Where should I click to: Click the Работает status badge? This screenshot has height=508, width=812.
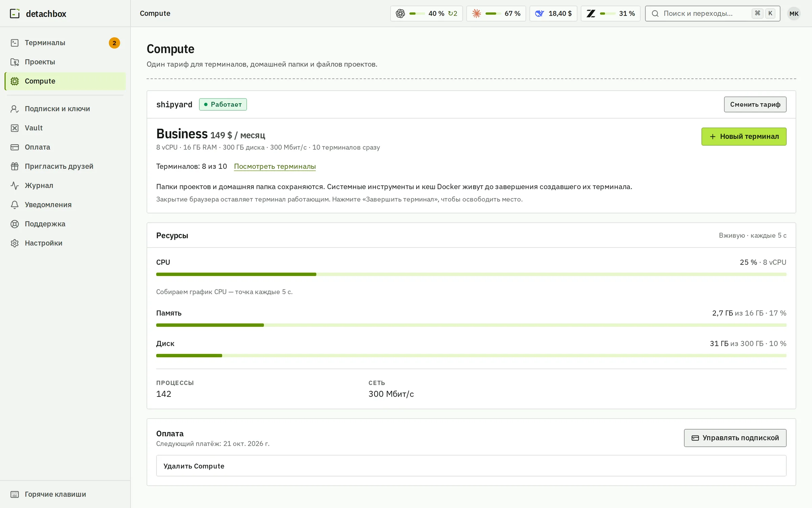[x=223, y=104]
